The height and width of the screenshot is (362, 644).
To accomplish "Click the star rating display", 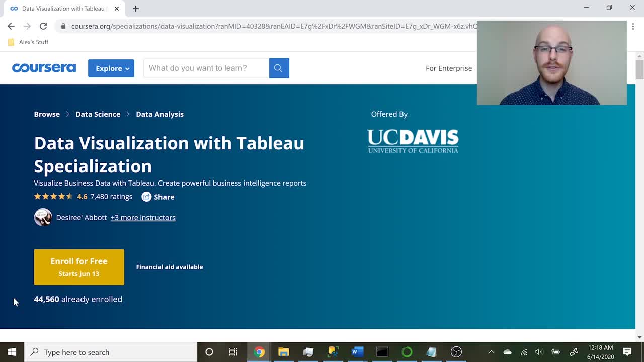I will pyautogui.click(x=53, y=197).
